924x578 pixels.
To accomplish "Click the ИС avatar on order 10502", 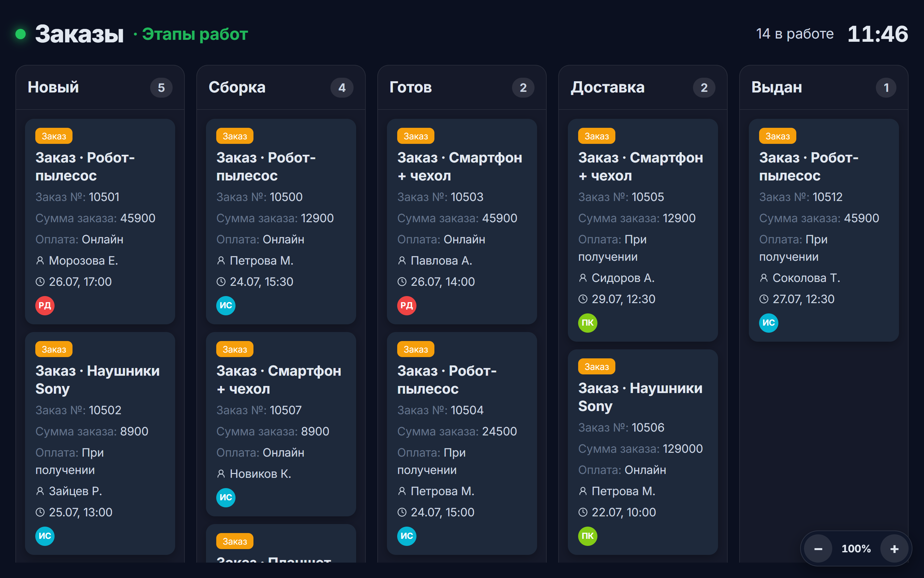I will (x=45, y=536).
